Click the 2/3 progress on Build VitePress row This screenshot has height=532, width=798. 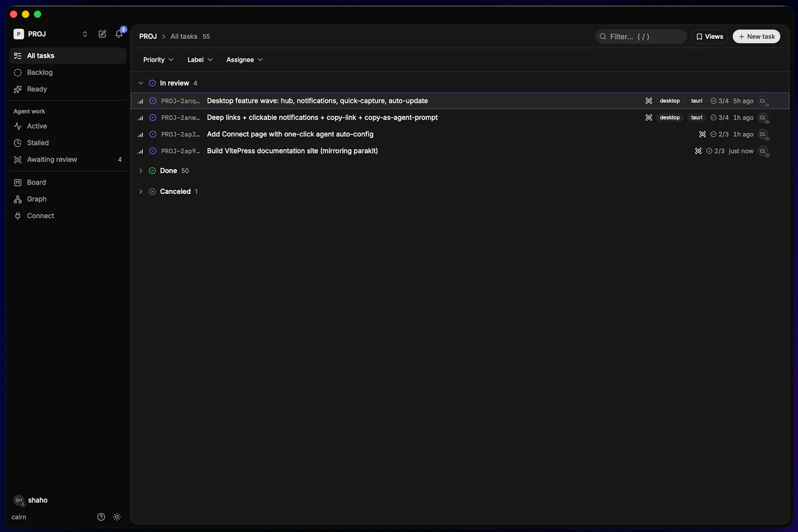(x=715, y=151)
